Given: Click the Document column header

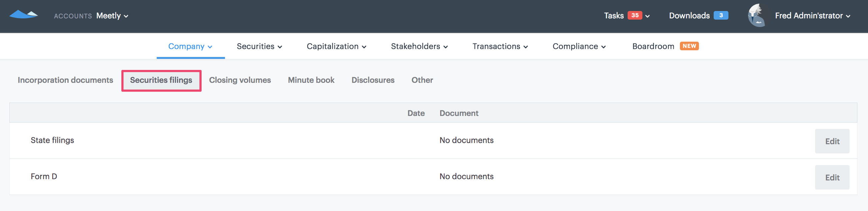Looking at the screenshot, I should (459, 113).
